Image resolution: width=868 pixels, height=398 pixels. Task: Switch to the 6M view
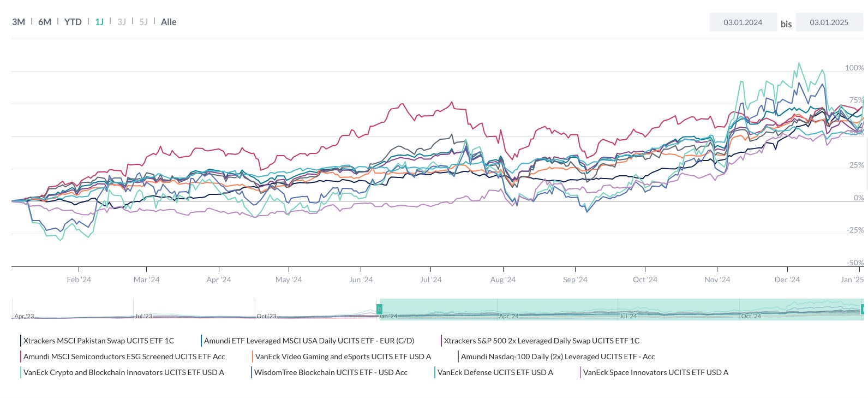44,22
